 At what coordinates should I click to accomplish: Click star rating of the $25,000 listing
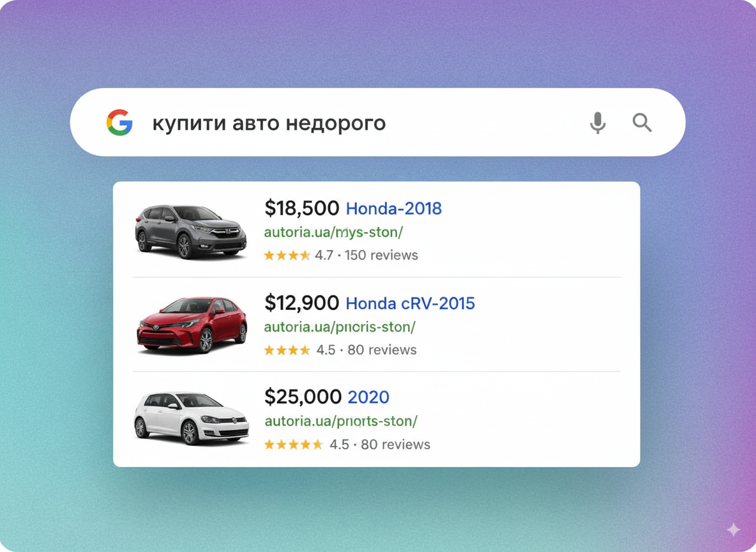click(x=293, y=445)
